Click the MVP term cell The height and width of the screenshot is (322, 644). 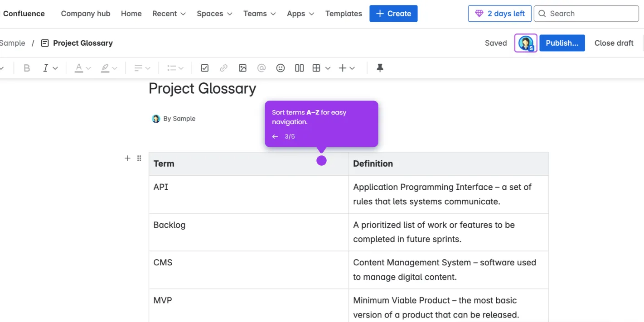tap(248, 306)
